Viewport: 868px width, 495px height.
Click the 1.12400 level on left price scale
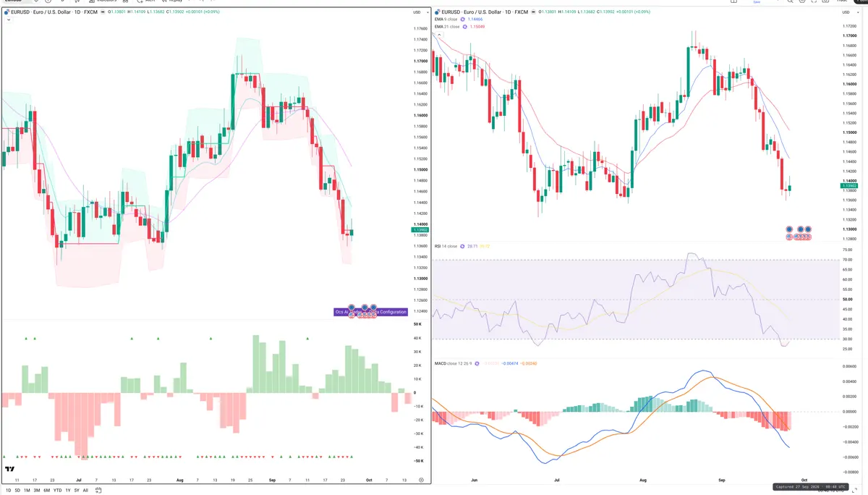coord(420,311)
